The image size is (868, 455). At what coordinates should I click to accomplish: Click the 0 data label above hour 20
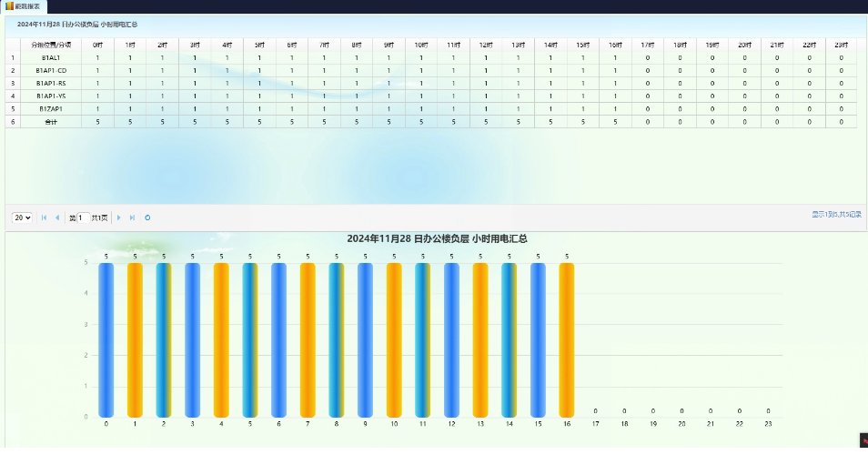pos(682,411)
